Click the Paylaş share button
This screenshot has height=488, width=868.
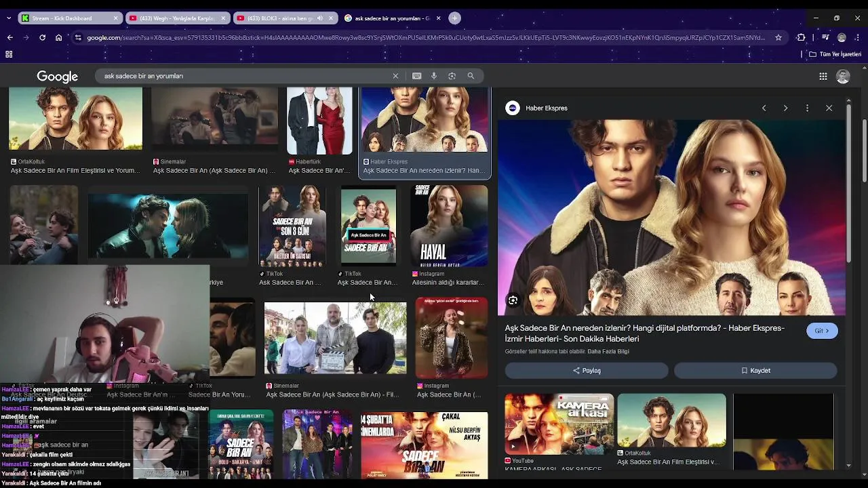587,371
